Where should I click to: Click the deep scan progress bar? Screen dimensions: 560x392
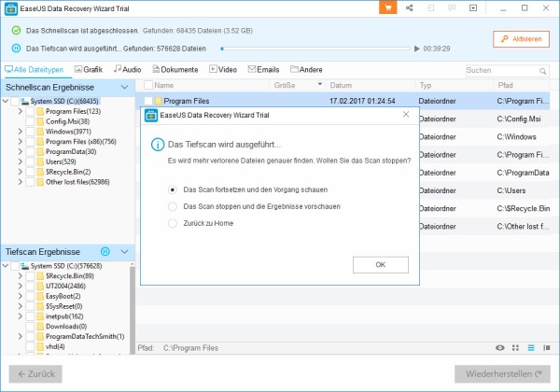click(315, 49)
